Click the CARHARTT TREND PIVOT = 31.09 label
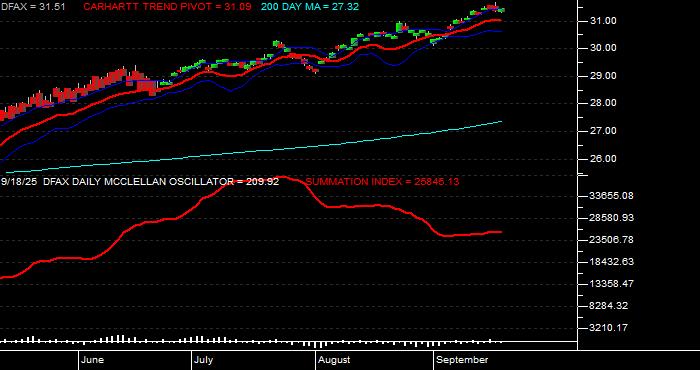The image size is (700, 370). (x=167, y=7)
